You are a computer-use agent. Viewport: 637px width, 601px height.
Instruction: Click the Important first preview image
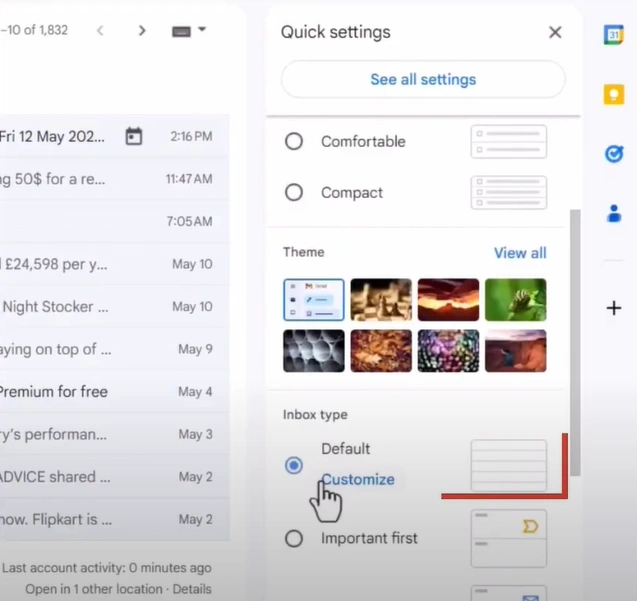click(x=509, y=539)
